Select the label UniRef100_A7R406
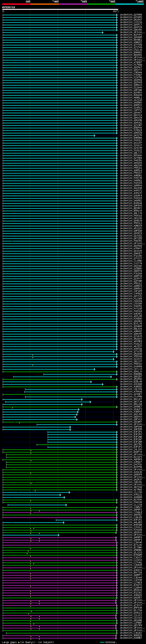 point(131,392)
